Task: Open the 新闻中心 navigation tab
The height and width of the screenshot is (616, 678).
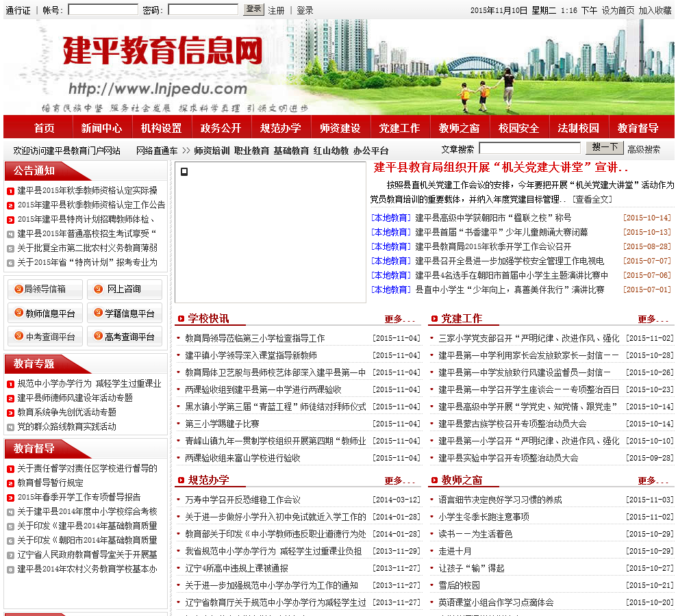Action: coord(101,128)
